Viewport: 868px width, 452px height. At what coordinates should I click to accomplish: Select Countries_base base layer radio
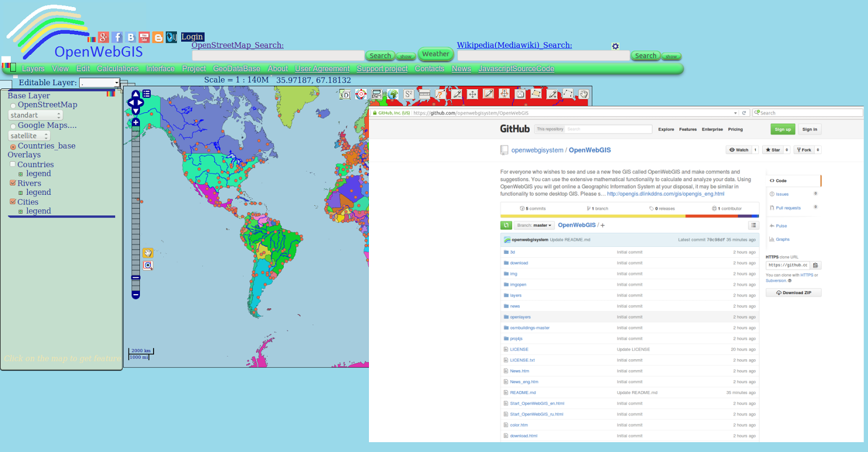coord(13,147)
